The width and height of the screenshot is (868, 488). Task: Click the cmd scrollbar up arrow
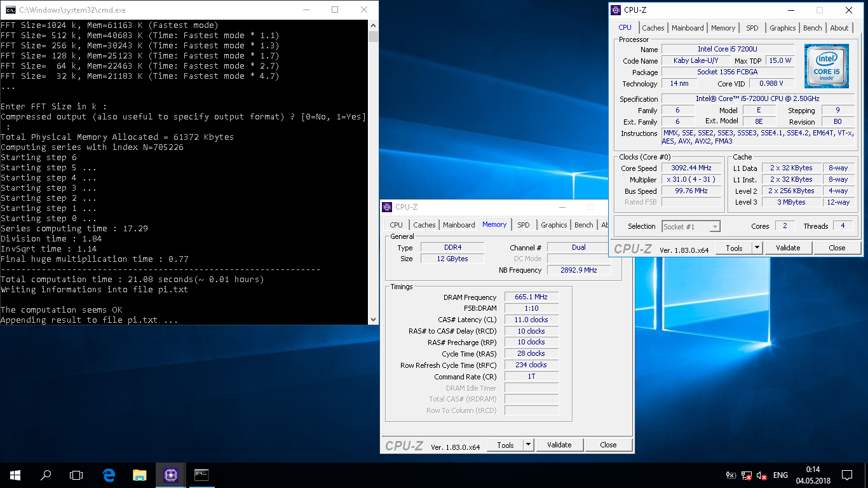(373, 25)
